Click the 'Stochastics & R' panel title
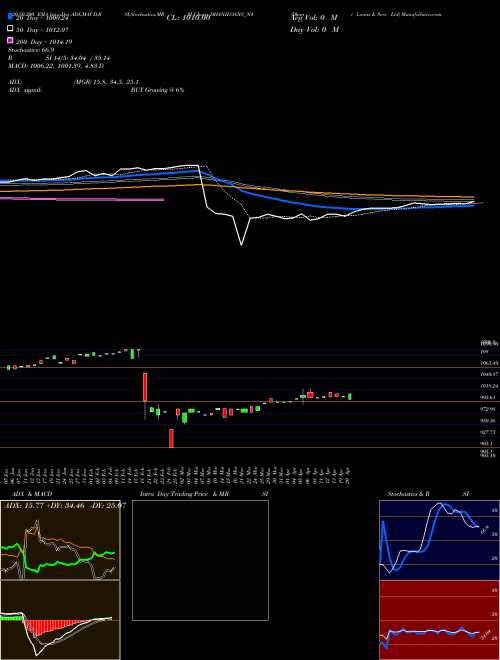The width and height of the screenshot is (500, 660). pos(409,494)
